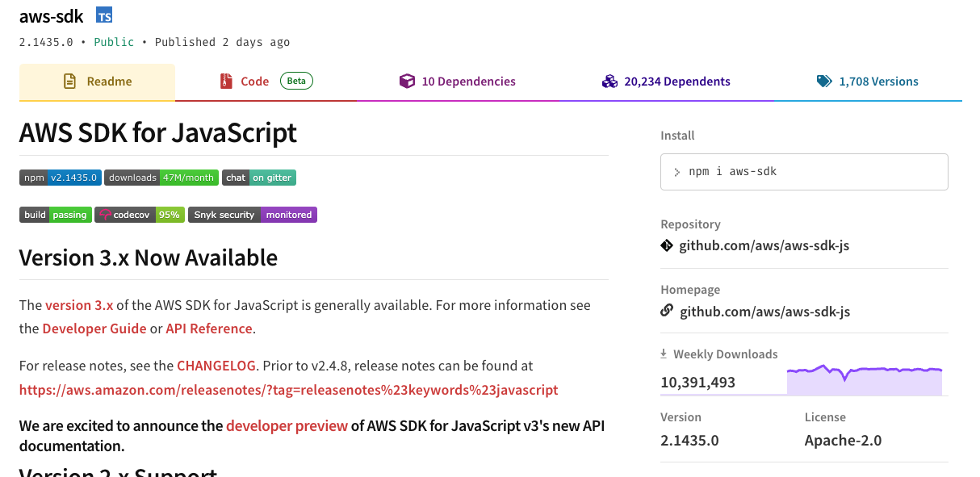
Task: Click the codecov 95% badge
Action: coord(139,215)
